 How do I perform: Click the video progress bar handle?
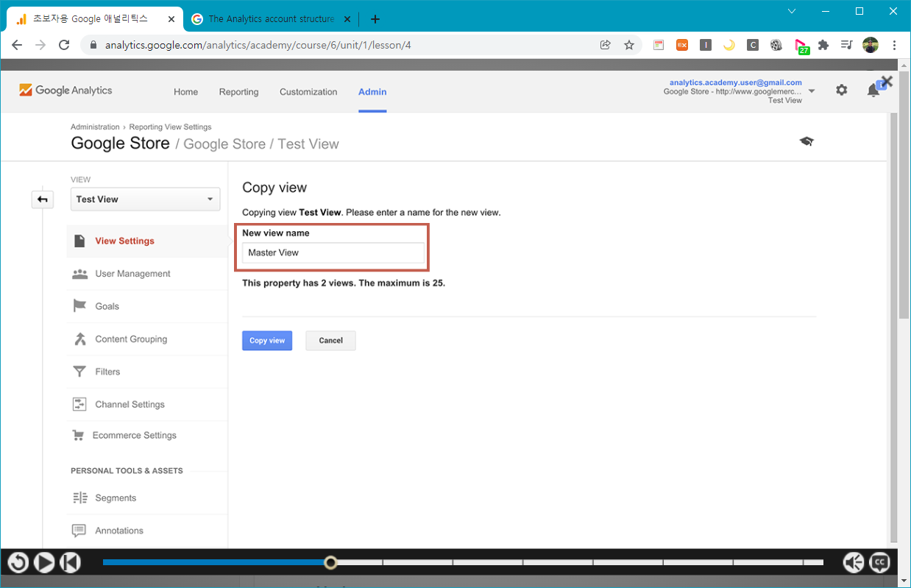click(331, 563)
